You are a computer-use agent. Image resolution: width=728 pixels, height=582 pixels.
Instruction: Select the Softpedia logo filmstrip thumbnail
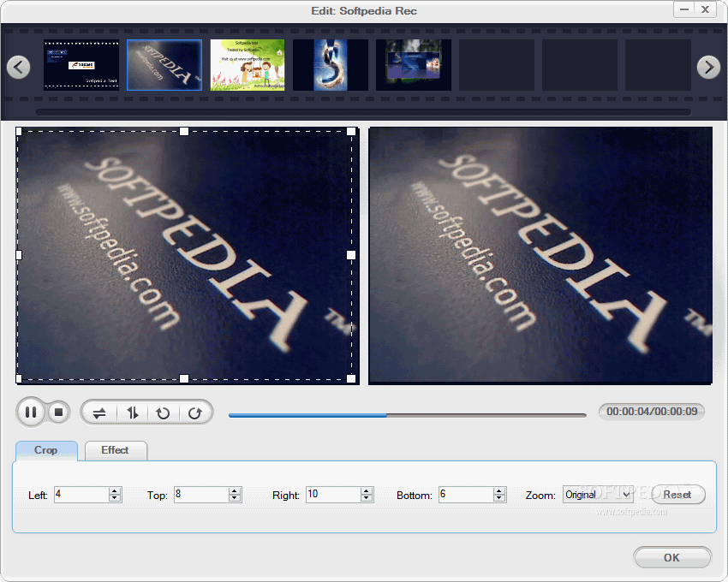(x=164, y=65)
